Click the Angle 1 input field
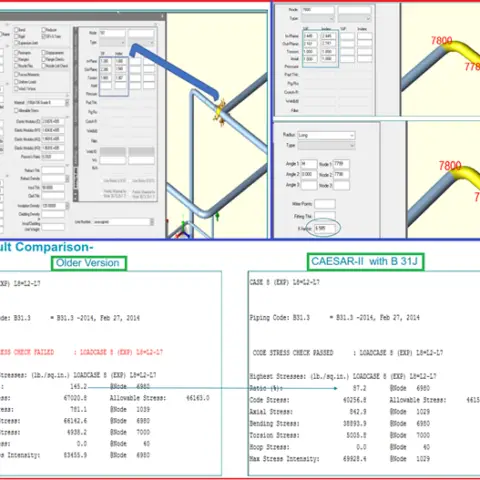480x480 pixels. point(309,164)
